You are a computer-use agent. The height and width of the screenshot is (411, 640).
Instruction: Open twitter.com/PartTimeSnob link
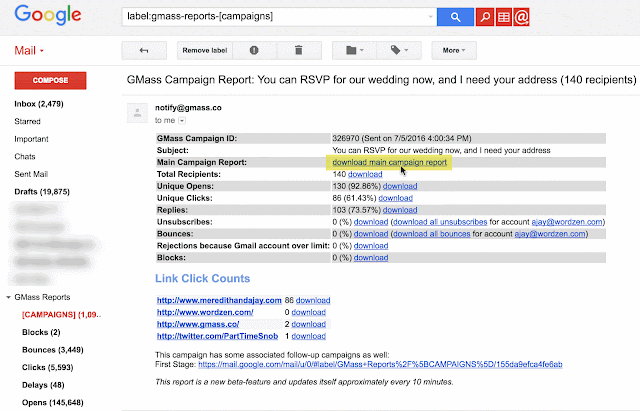pyautogui.click(x=218, y=336)
